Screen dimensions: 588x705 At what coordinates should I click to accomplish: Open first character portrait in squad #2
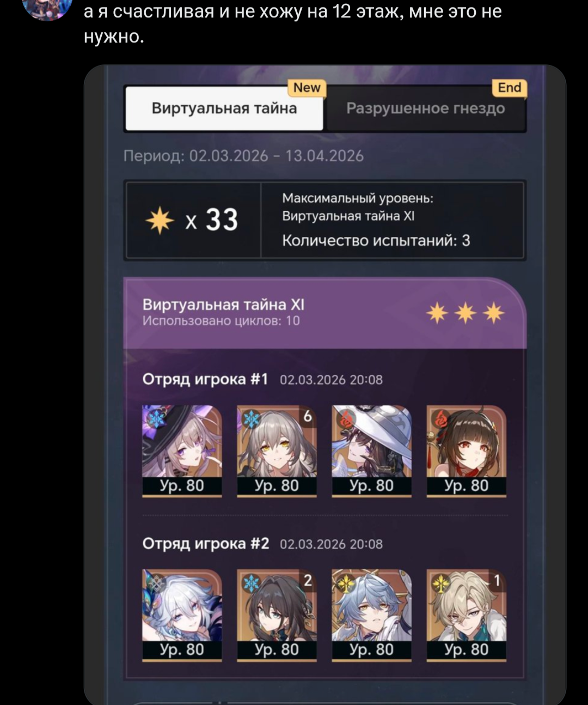point(182,615)
